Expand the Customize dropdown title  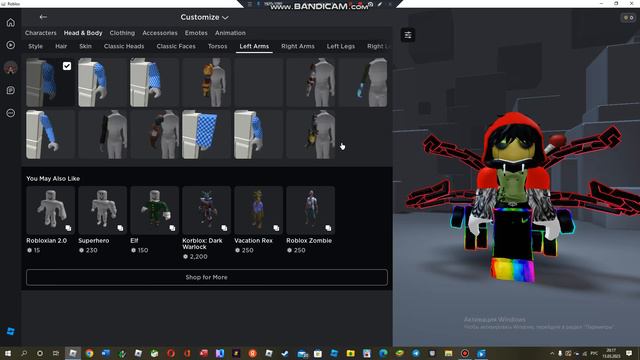[204, 17]
